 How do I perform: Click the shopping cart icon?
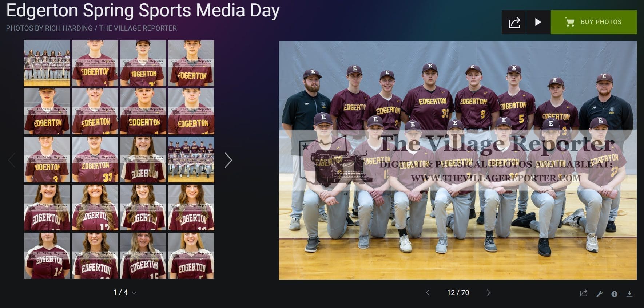(x=569, y=22)
